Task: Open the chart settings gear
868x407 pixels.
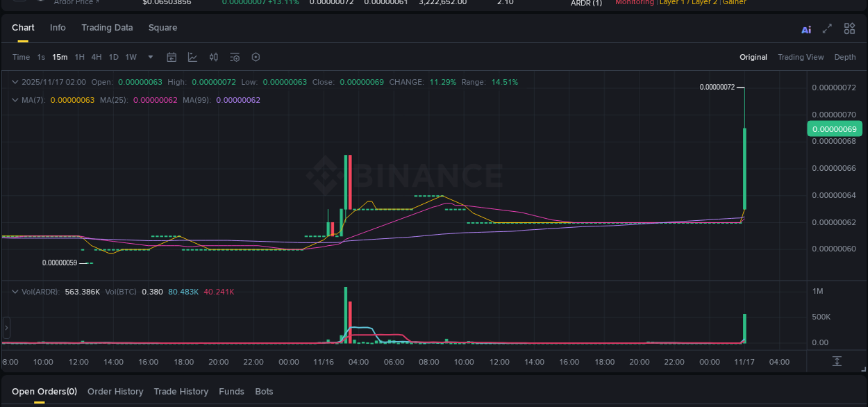Action: click(x=256, y=57)
